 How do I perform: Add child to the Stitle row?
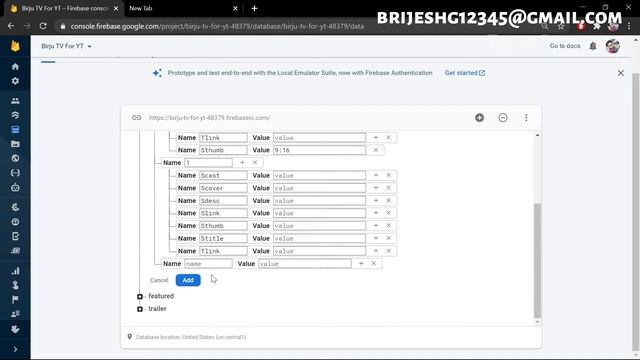[376, 238]
